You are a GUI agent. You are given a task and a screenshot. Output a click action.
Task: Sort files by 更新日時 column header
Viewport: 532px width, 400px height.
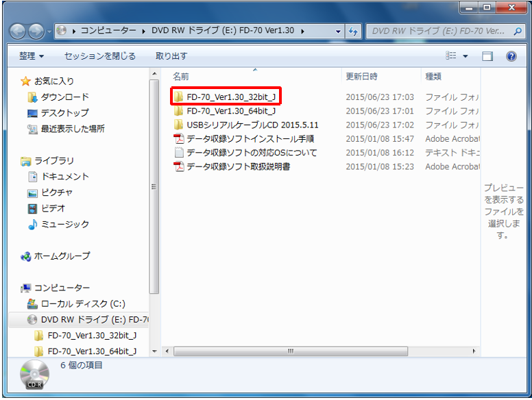[361, 77]
